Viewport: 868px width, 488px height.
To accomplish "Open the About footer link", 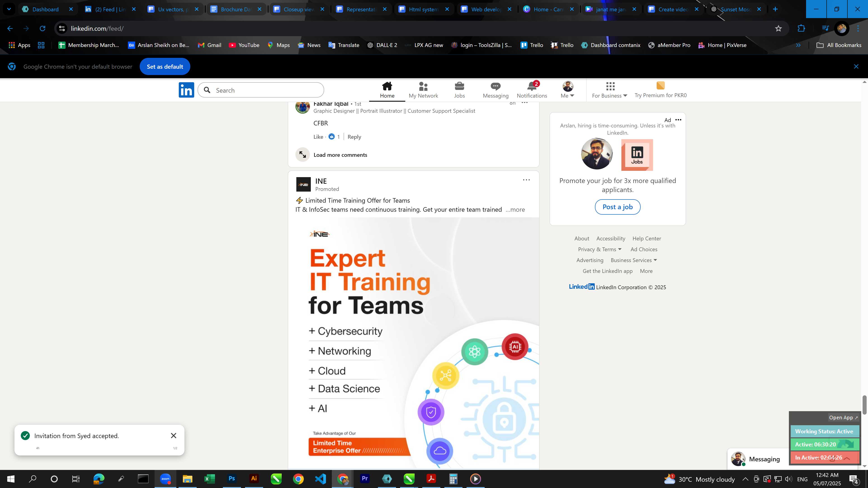I will 582,238.
